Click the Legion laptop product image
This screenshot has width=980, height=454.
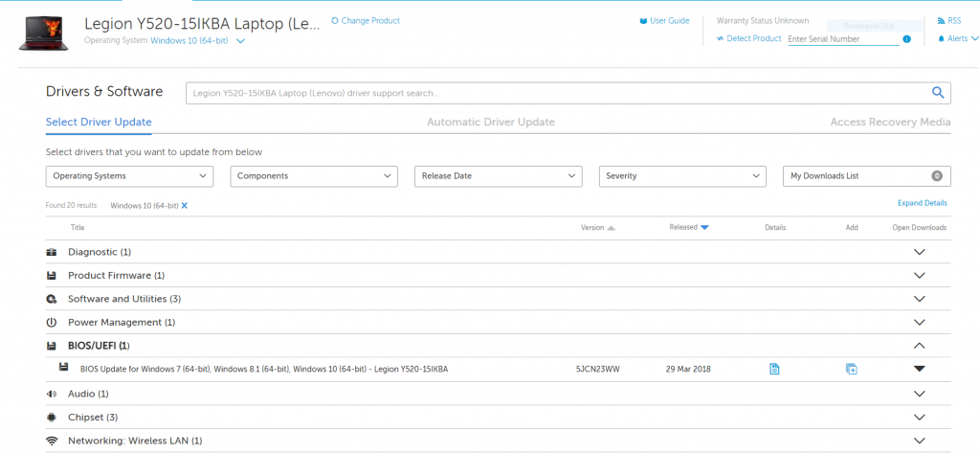click(45, 32)
